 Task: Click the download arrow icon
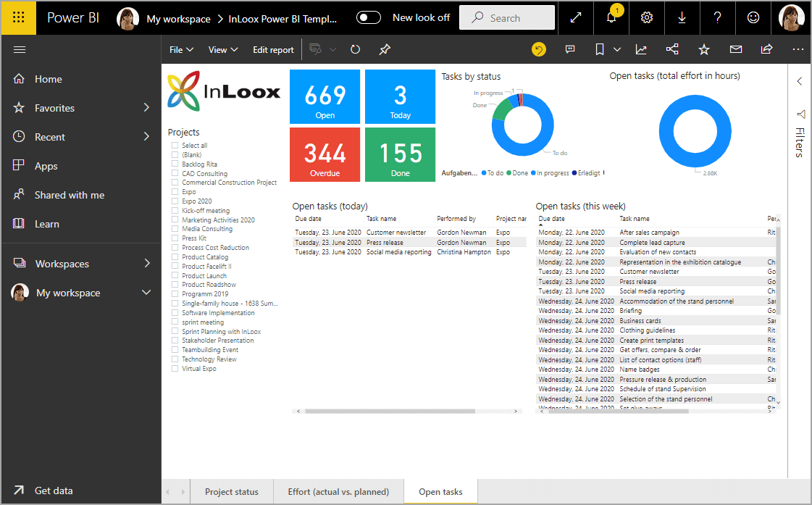[x=682, y=17]
